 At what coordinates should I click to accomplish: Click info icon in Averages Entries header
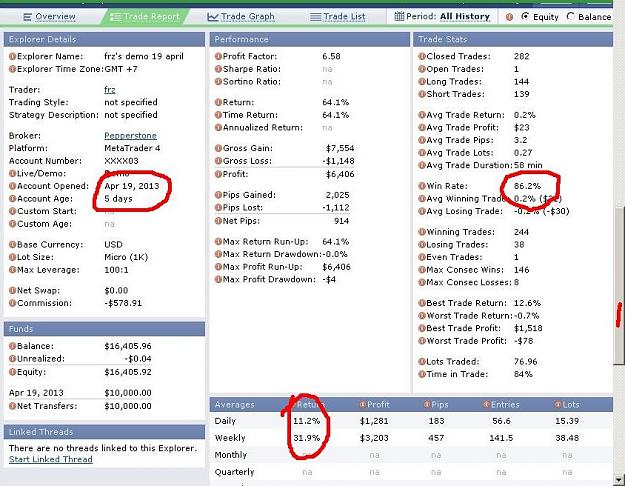486,404
